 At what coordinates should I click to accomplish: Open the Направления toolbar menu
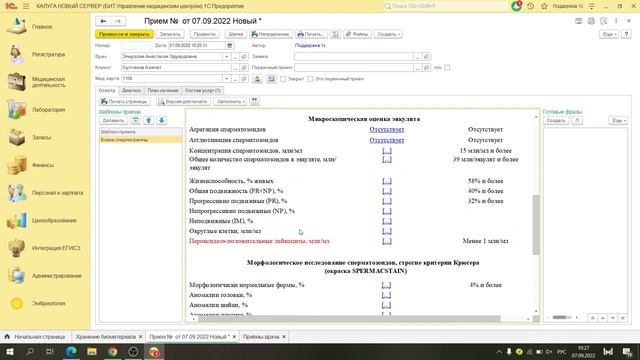pyautogui.click(x=271, y=34)
